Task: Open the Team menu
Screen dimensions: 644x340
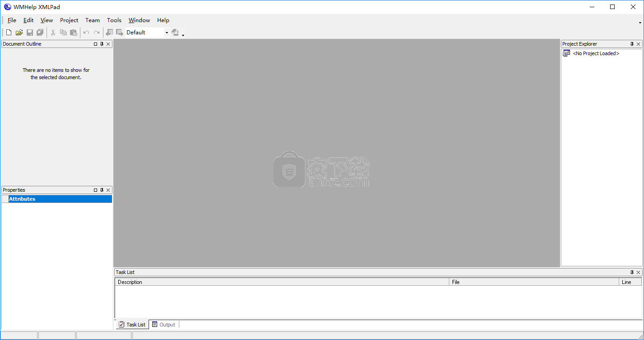Action: pyautogui.click(x=93, y=20)
